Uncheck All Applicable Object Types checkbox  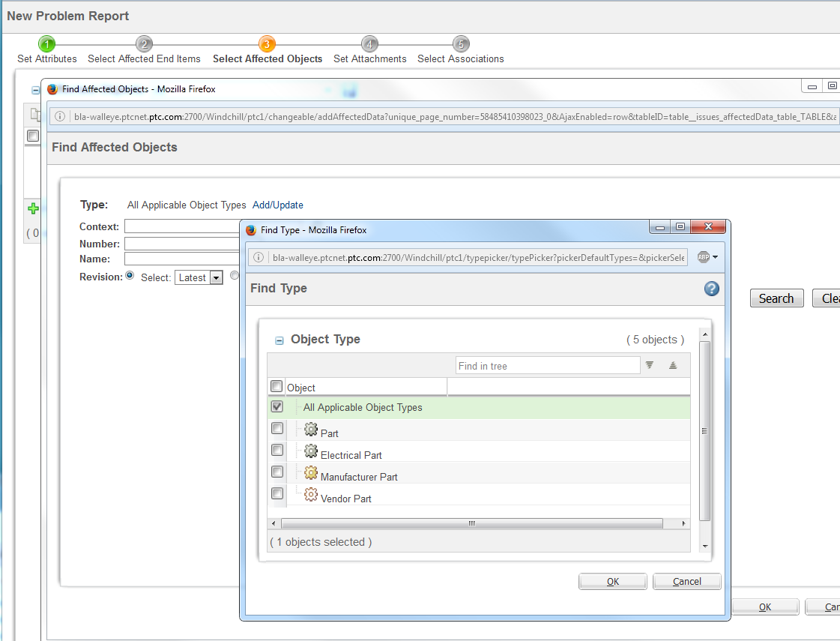point(277,407)
